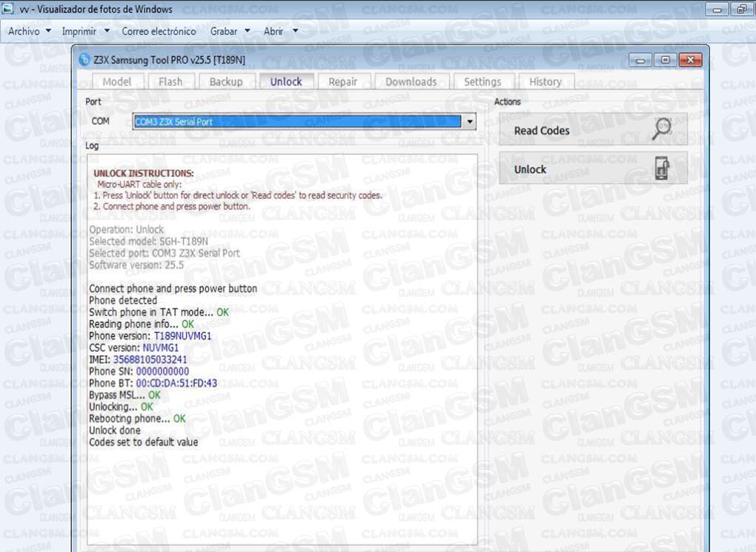Click the 'Switch phone in TAT mode' line

159,312
